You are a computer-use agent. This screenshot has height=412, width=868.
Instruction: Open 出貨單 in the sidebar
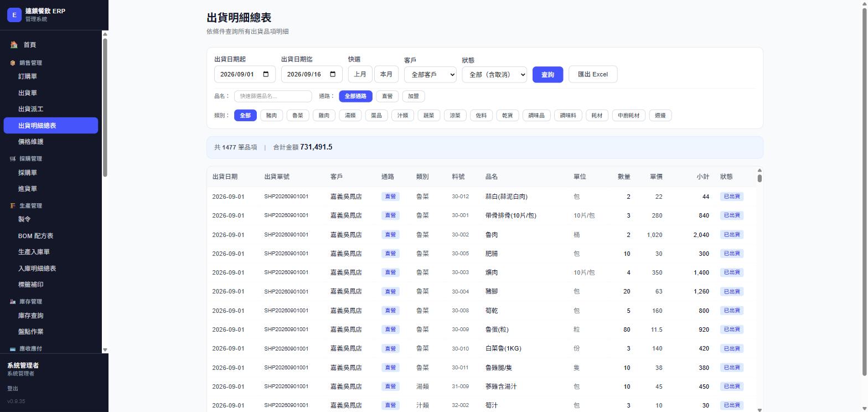(51, 93)
